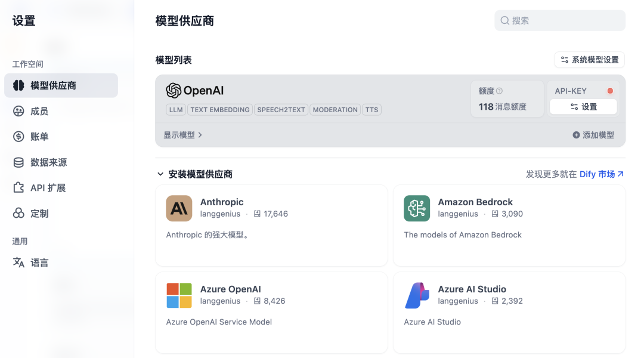Image resolution: width=644 pixels, height=358 pixels.
Task: Click the Azure OpenAI provider name
Action: (230, 289)
